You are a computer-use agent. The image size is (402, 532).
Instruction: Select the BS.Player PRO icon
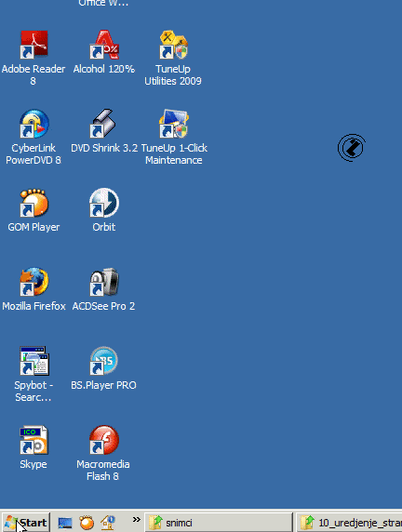[103, 361]
